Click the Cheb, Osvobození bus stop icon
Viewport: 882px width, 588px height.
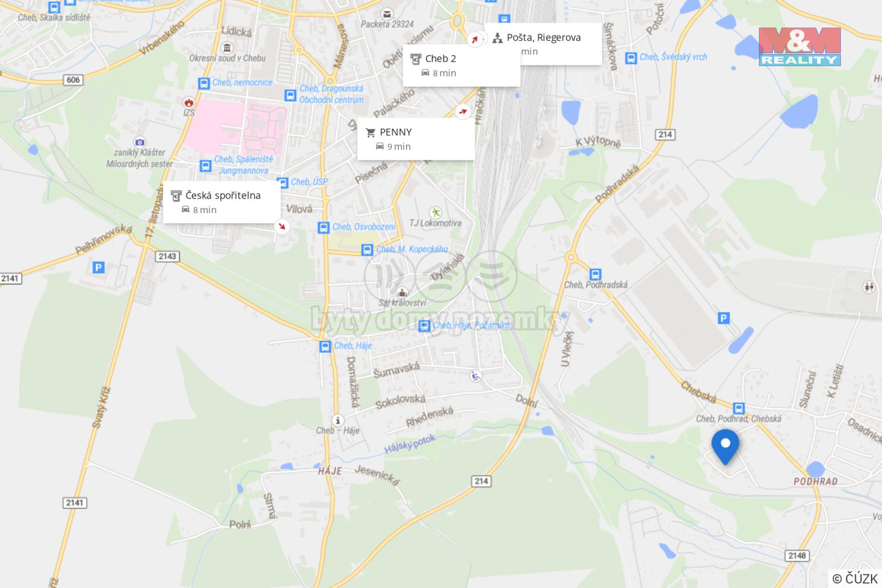323,228
